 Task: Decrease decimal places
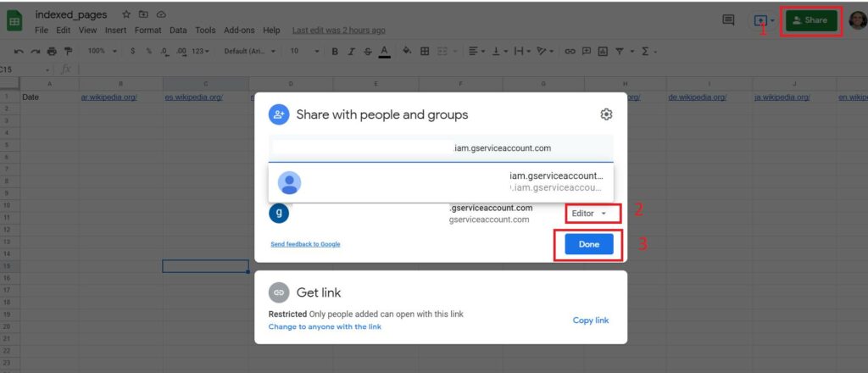[164, 52]
